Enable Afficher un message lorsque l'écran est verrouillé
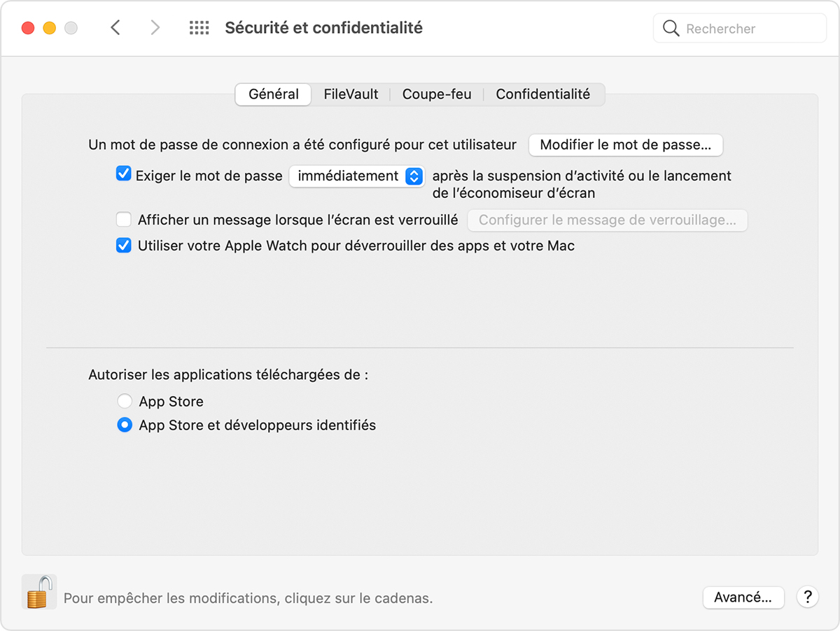This screenshot has height=631, width=840. tap(124, 219)
